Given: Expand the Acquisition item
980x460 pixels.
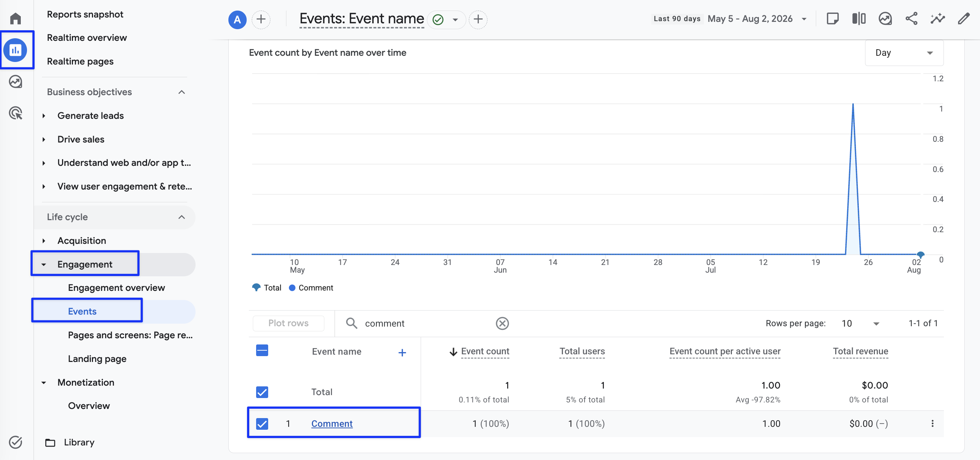Looking at the screenshot, I should click(44, 241).
